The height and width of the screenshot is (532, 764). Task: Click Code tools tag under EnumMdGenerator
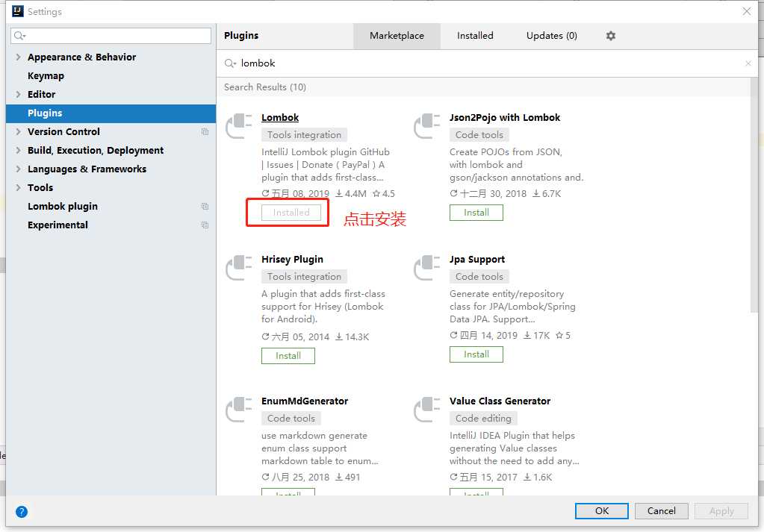point(291,418)
